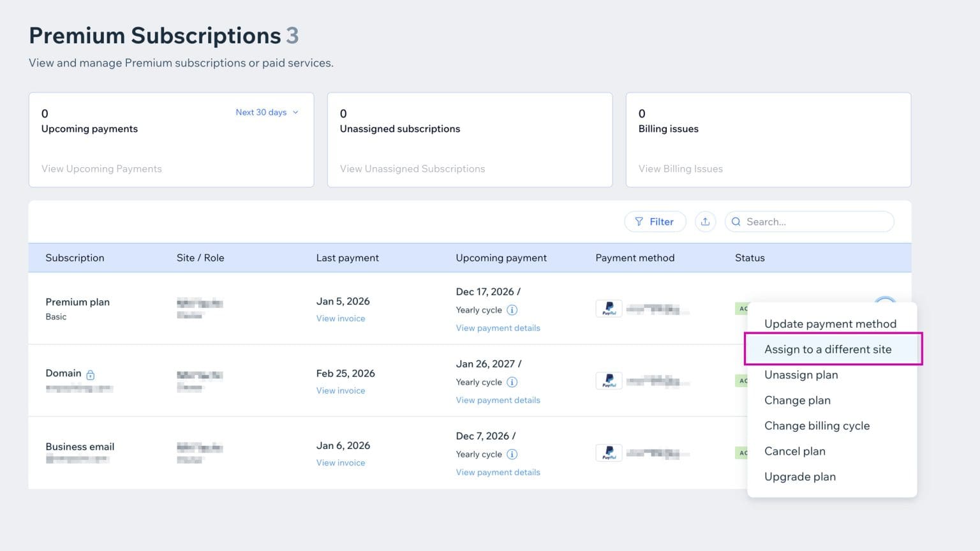The width and height of the screenshot is (980, 551).
Task: Click info icon beside Business email's Yearly cycle
Action: (512, 454)
